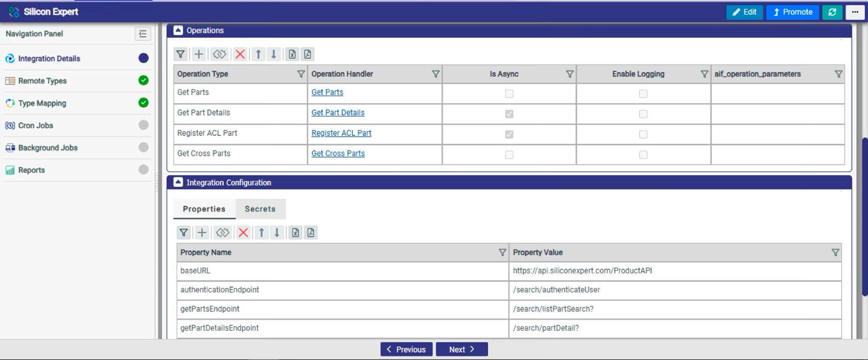Click the link icon in Integration Configuration toolbar
868x360 pixels.
click(223, 233)
